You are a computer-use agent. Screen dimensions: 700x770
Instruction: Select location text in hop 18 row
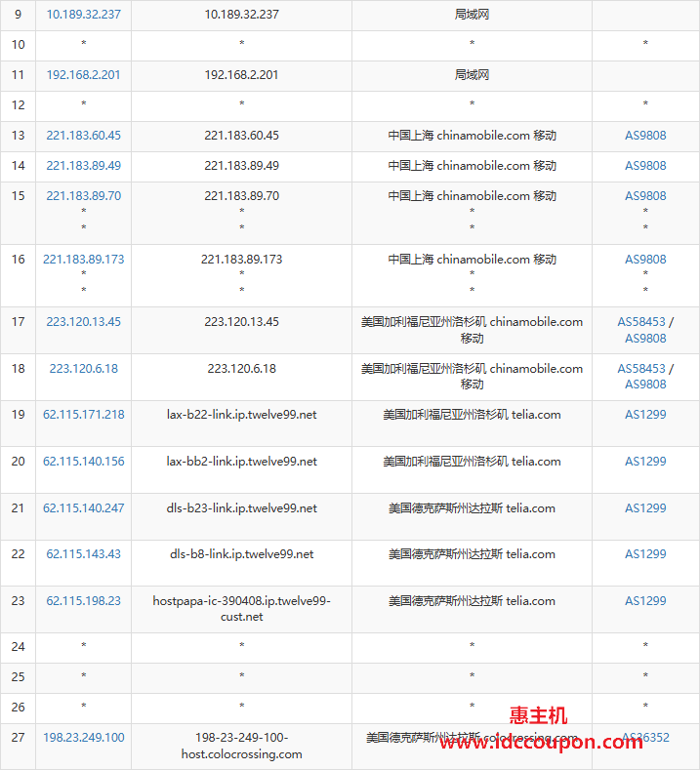[472, 376]
